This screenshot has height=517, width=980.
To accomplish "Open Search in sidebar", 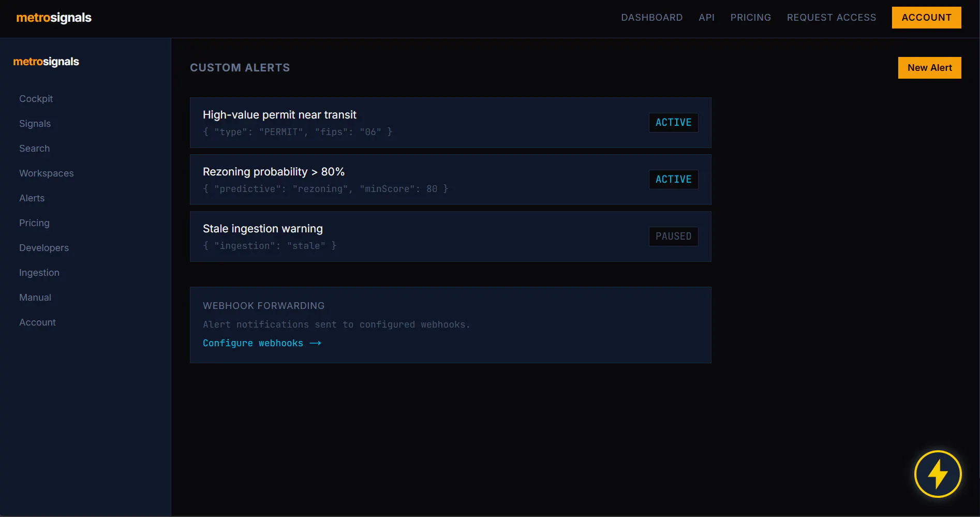I will 35,149.
